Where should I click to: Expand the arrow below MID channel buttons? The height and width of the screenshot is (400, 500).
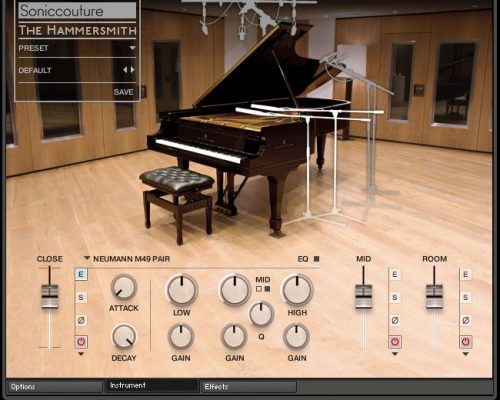tap(395, 354)
